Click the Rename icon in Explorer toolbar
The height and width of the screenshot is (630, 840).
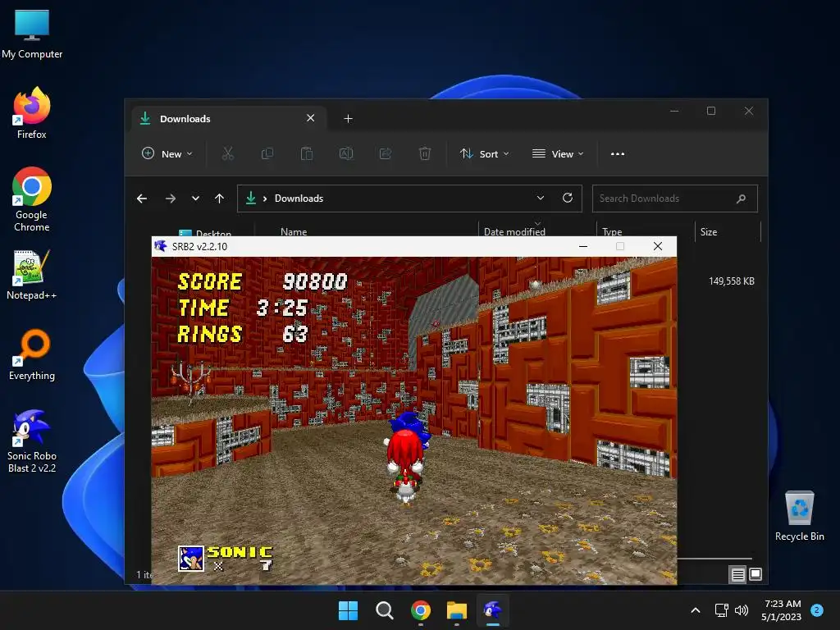click(346, 153)
